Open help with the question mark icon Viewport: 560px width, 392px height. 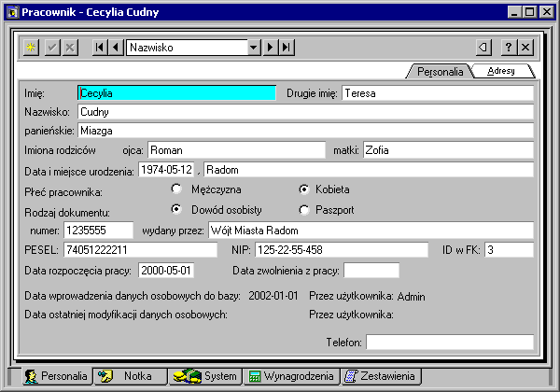click(509, 47)
